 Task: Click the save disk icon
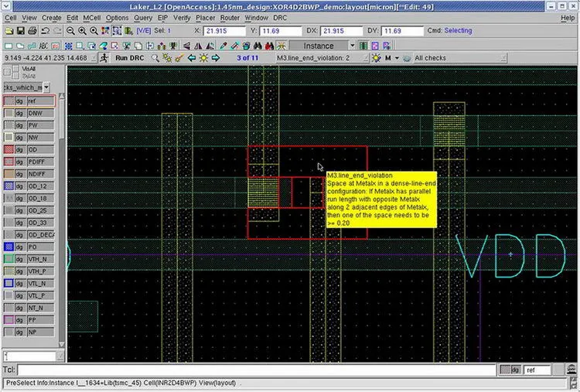pos(20,31)
